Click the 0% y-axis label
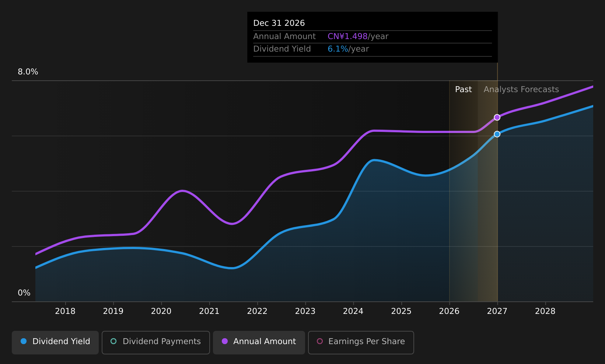Screen dimensions: 605x364 tap(24, 293)
